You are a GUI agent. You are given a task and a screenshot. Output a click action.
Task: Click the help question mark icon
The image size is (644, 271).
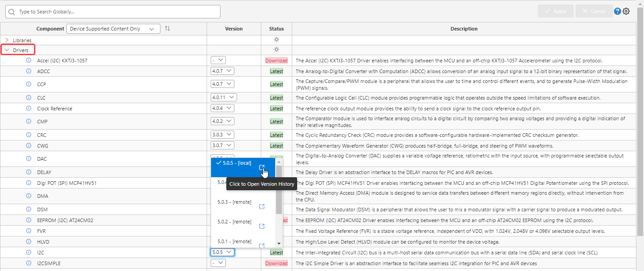point(617,11)
